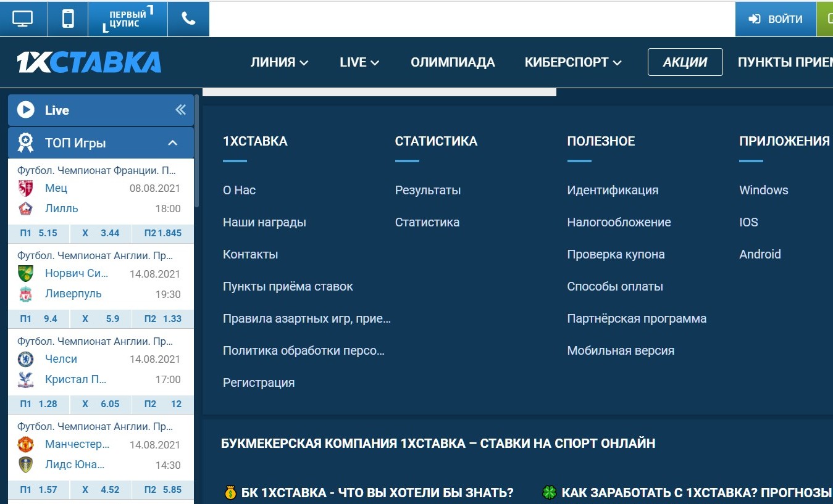The image size is (833, 504).
Task: Click the Live play circle icon
Action: [x=25, y=110]
